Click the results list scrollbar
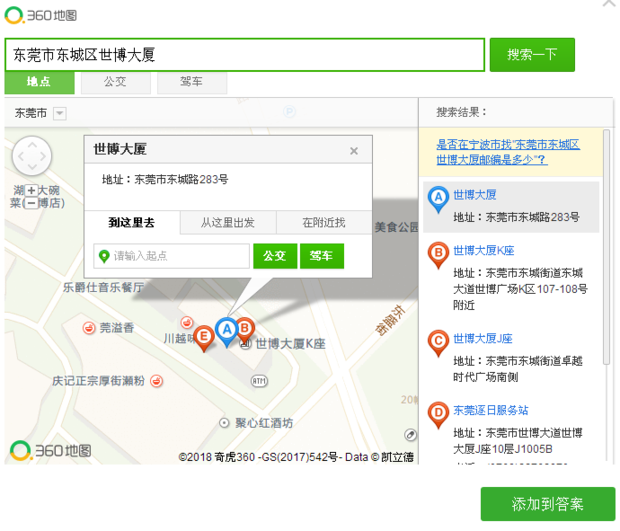The height and width of the screenshot is (531, 620). 607,246
